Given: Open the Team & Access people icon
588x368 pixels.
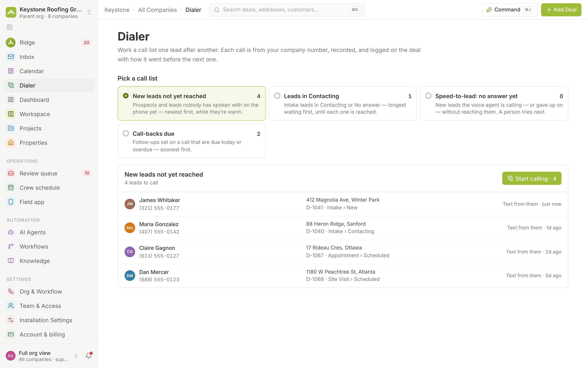Looking at the screenshot, I should click(11, 306).
